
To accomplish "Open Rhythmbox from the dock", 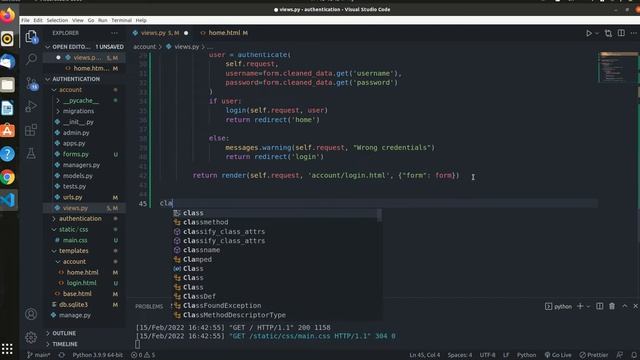I will pyautogui.click(x=8, y=39).
